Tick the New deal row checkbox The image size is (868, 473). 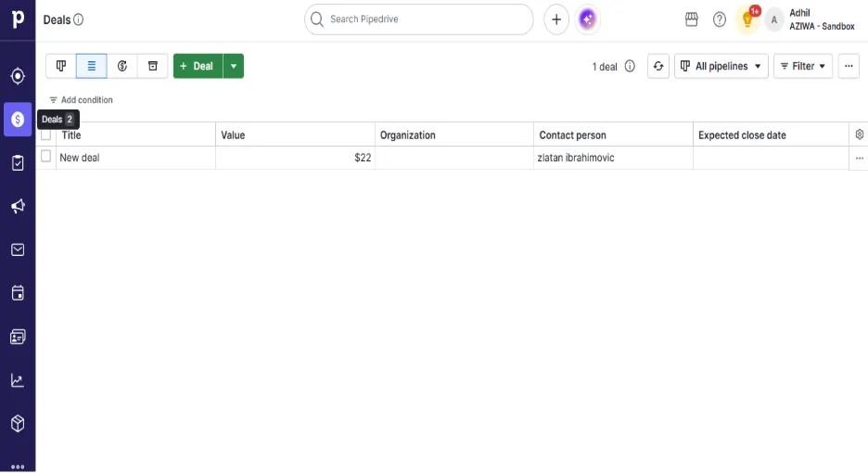pos(46,157)
